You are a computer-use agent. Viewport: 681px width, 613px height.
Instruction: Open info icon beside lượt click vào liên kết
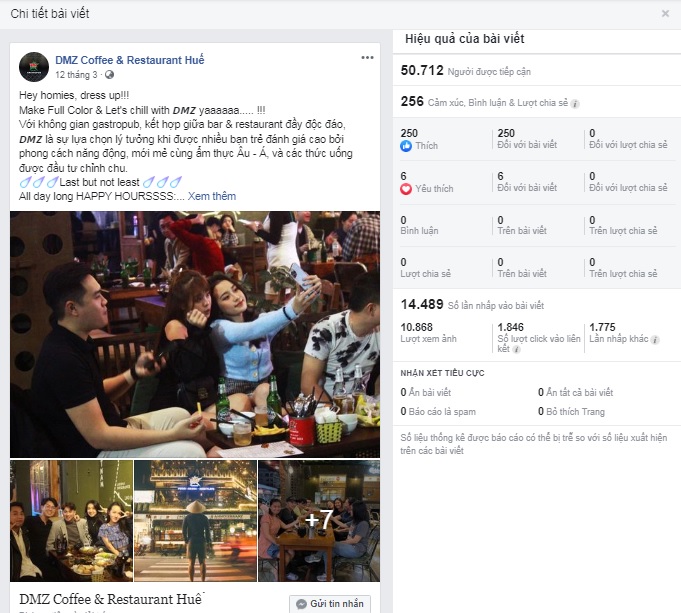click(x=516, y=349)
